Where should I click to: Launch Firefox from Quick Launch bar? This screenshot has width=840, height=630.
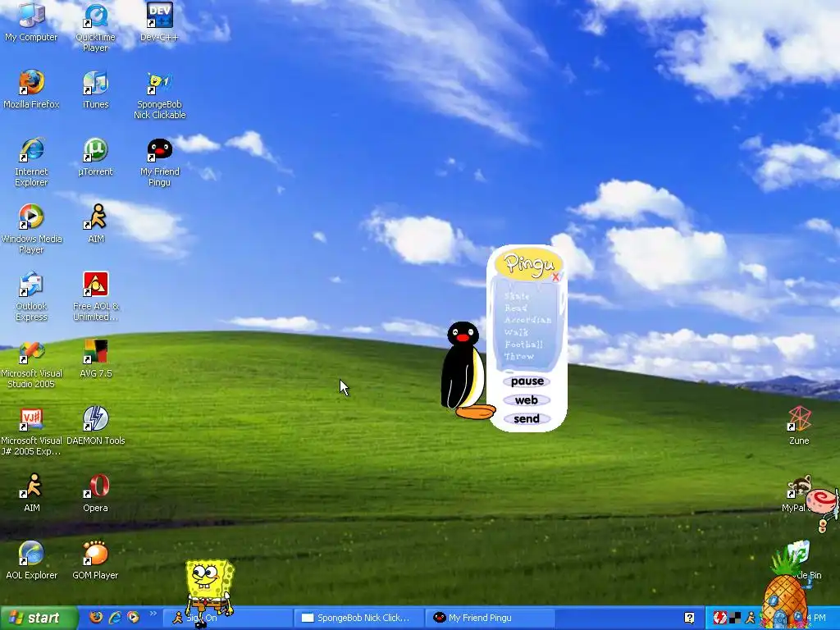click(x=96, y=617)
